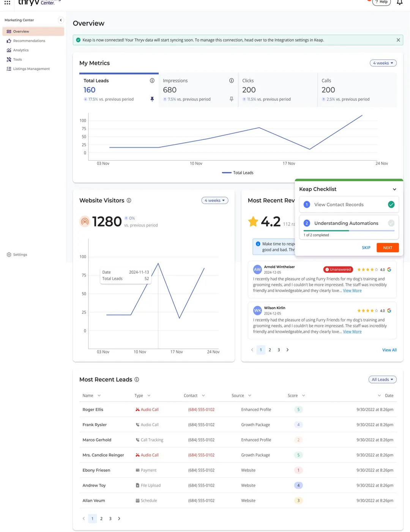Open the All Leads filter dropdown
This screenshot has height=532, width=410.
click(382, 380)
